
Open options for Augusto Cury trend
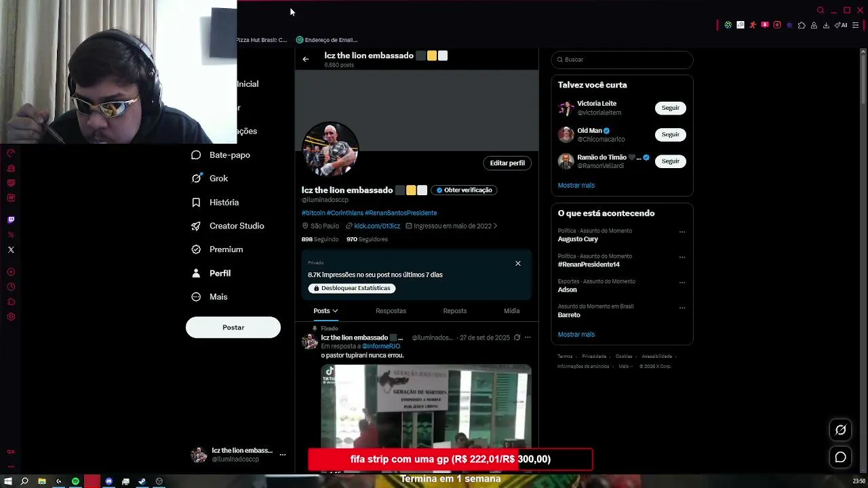(x=682, y=232)
